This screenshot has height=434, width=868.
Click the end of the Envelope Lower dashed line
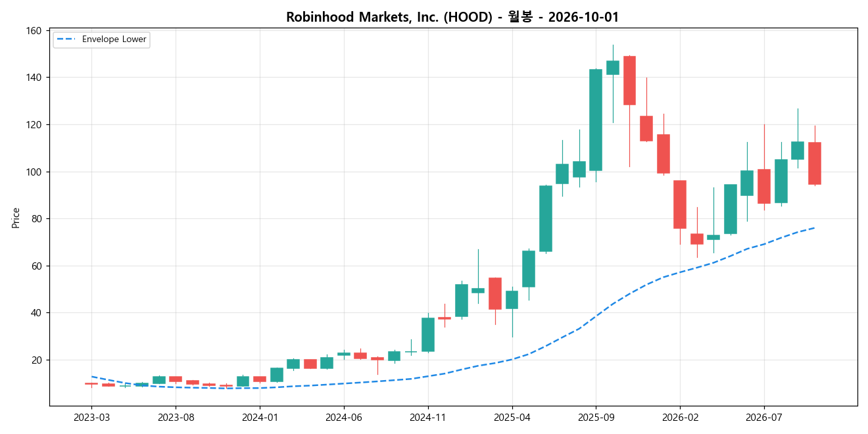point(815,228)
